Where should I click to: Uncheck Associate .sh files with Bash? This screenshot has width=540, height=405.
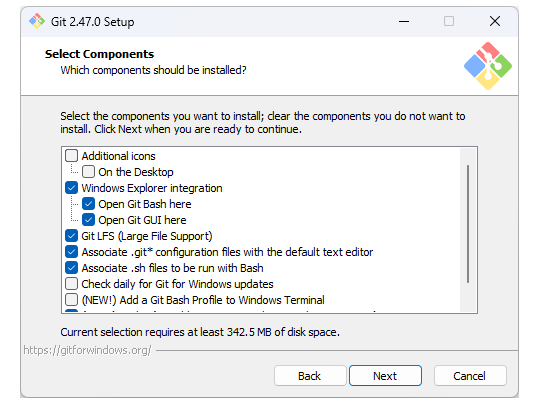[71, 268]
